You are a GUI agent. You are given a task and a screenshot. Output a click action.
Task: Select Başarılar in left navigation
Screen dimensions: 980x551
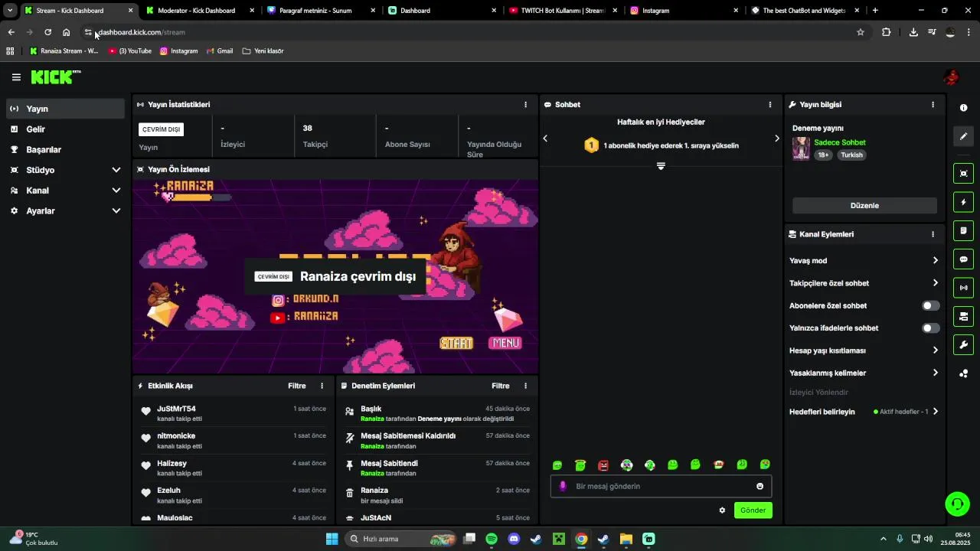coord(65,150)
